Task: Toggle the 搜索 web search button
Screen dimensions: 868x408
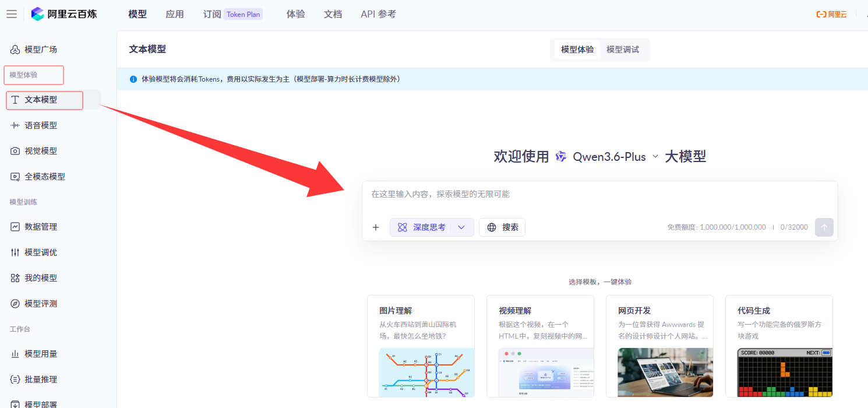Action: [x=502, y=227]
